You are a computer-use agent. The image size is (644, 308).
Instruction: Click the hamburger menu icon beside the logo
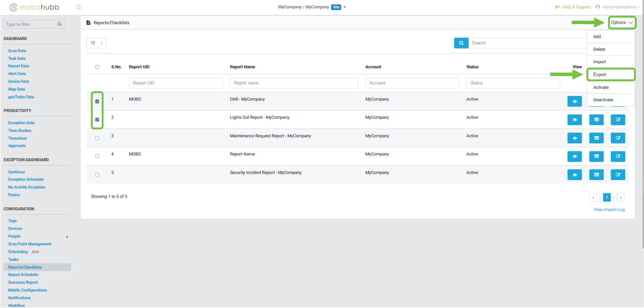(78, 7)
